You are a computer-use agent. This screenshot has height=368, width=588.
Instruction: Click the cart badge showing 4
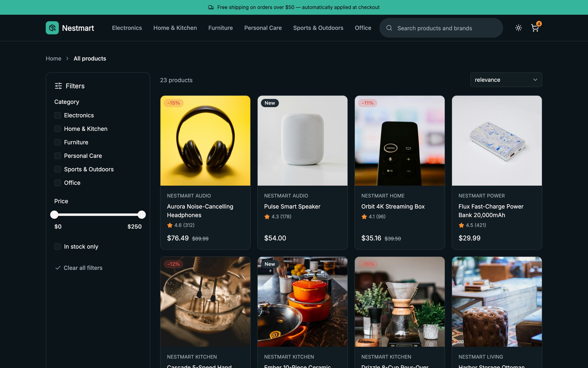pyautogui.click(x=539, y=24)
